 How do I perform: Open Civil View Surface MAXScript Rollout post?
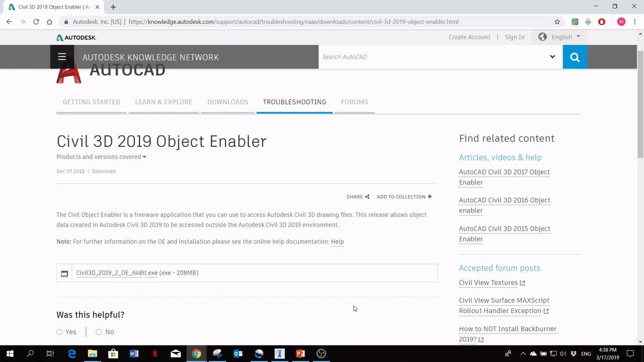point(504,306)
